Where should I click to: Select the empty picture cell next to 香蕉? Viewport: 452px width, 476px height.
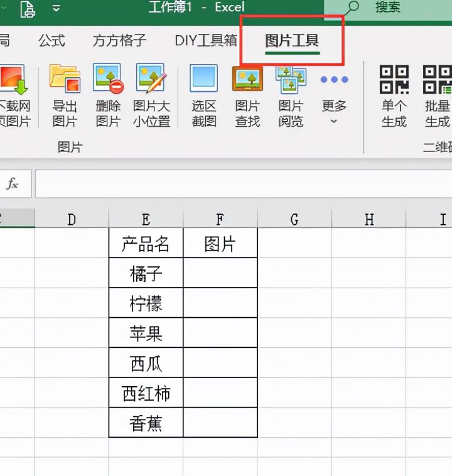[x=220, y=423]
